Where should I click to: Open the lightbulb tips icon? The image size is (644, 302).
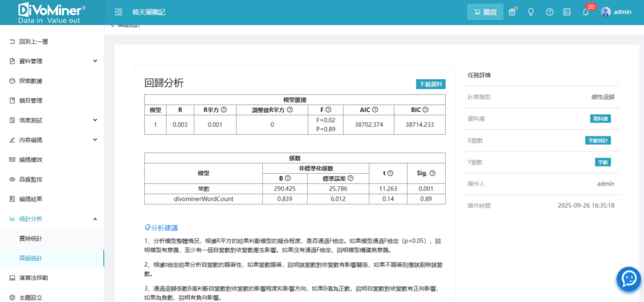click(x=530, y=12)
